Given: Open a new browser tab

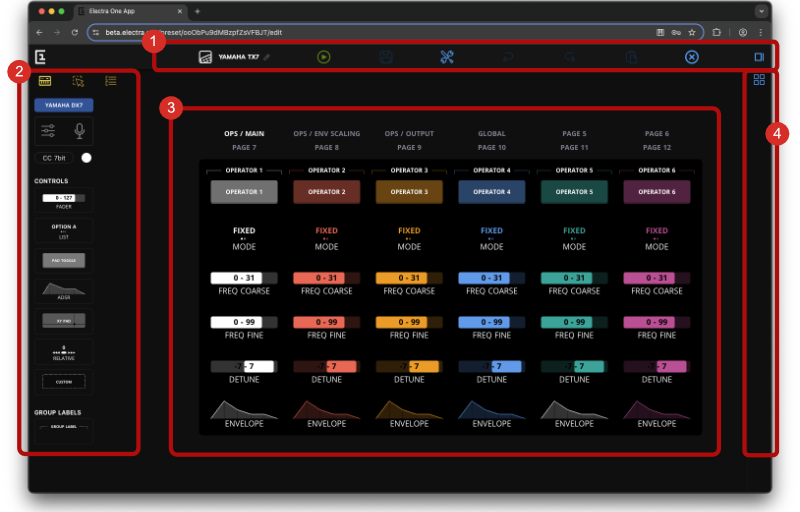Looking at the screenshot, I should point(197,11).
